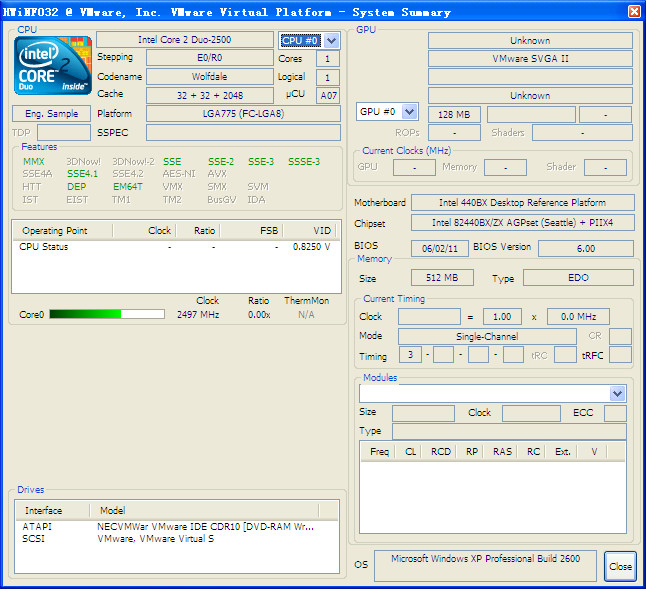
Task: Click the 1.00 multiplier field
Action: tap(502, 317)
